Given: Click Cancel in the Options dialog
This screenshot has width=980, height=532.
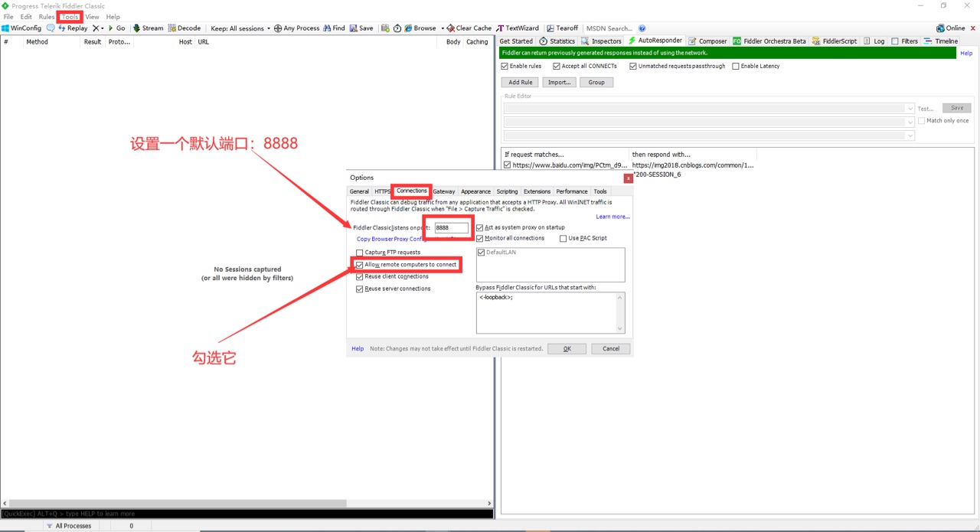Looking at the screenshot, I should point(611,348).
